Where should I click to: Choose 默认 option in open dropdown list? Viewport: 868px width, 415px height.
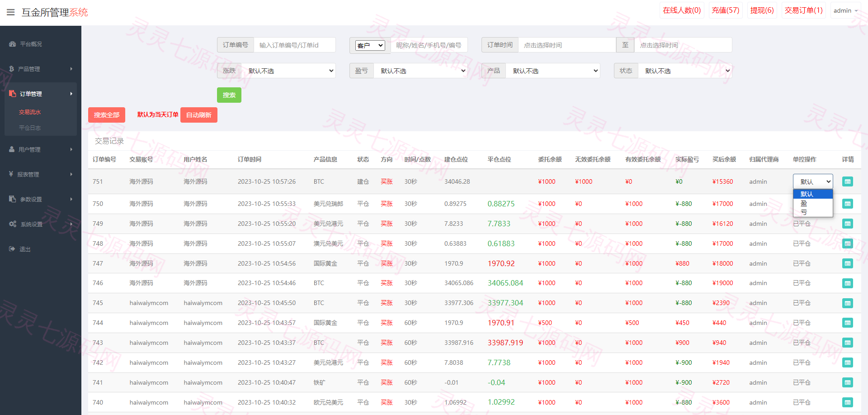813,194
